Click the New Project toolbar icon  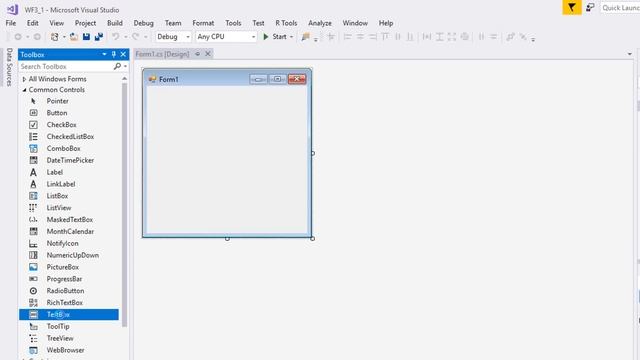coord(55,37)
